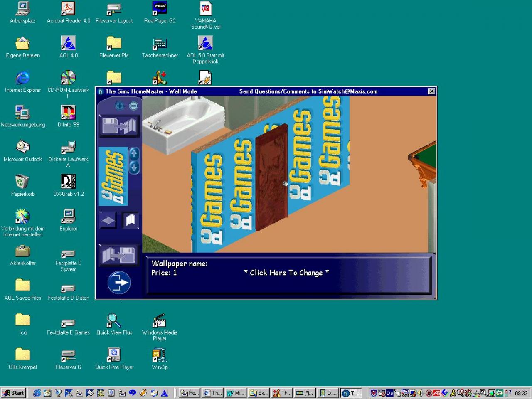Launch DX-Grab v1.2 shortcut
This screenshot has height=399, width=532.
(x=68, y=185)
